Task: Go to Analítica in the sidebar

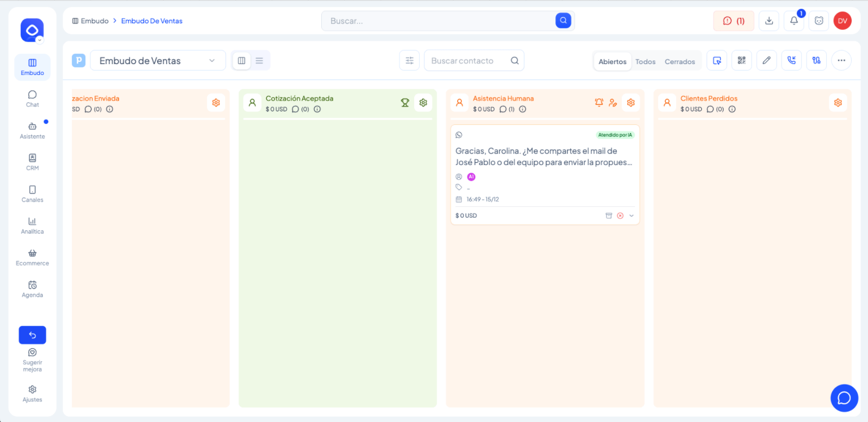Action: 33,225
